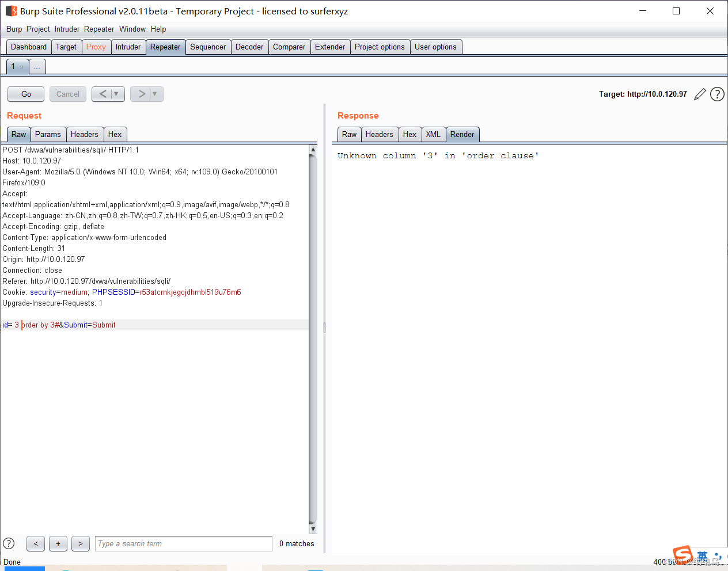Go to previous request with back arrow
This screenshot has height=571, width=728.
(103, 94)
